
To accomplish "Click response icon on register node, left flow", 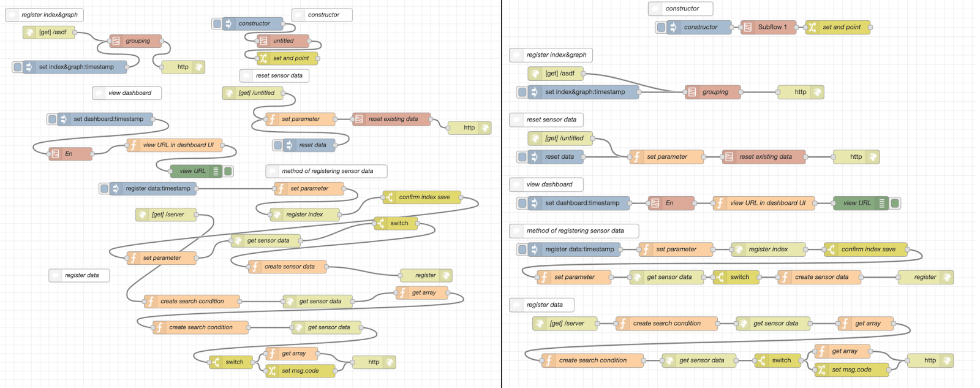I will point(446,275).
